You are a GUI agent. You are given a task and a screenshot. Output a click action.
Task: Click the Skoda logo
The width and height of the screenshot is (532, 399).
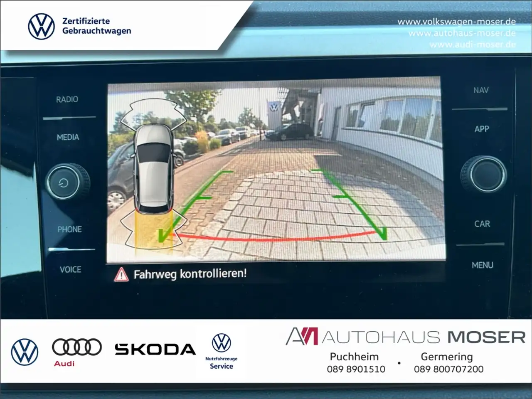tap(155, 350)
